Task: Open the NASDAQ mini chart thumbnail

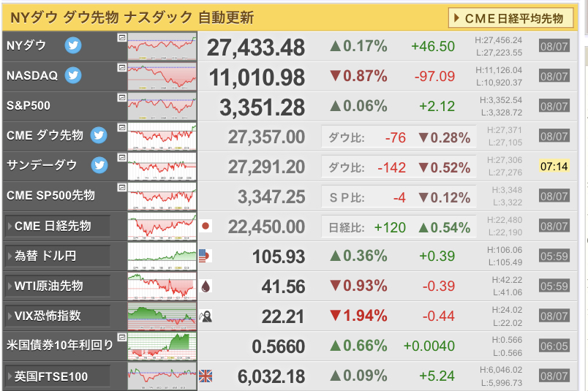Action: (162, 77)
